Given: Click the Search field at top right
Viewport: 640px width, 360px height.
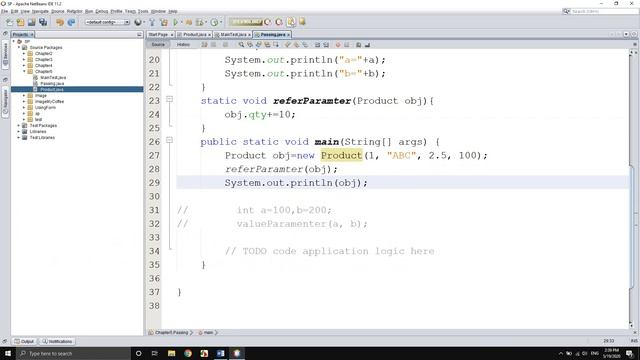Looking at the screenshot, I should (600, 11).
